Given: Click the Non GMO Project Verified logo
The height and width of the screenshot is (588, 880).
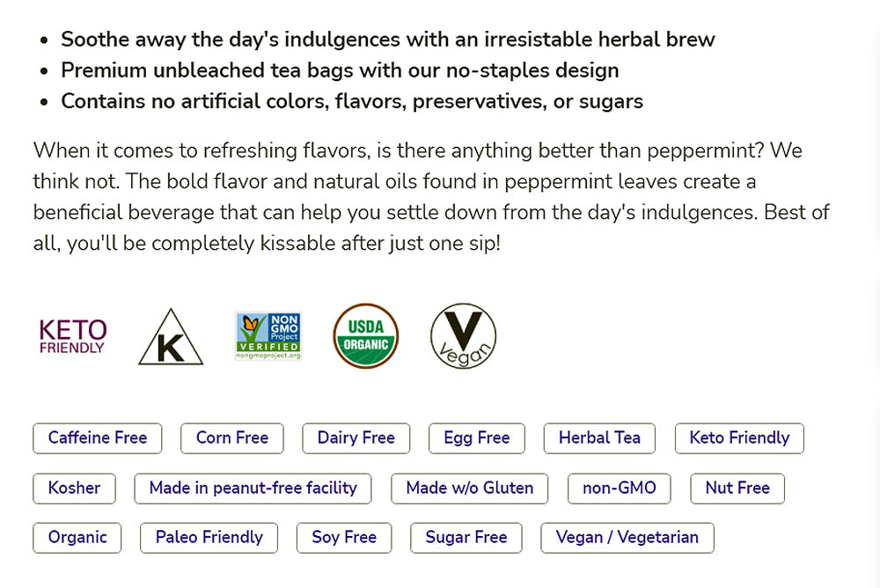Looking at the screenshot, I should [268, 336].
